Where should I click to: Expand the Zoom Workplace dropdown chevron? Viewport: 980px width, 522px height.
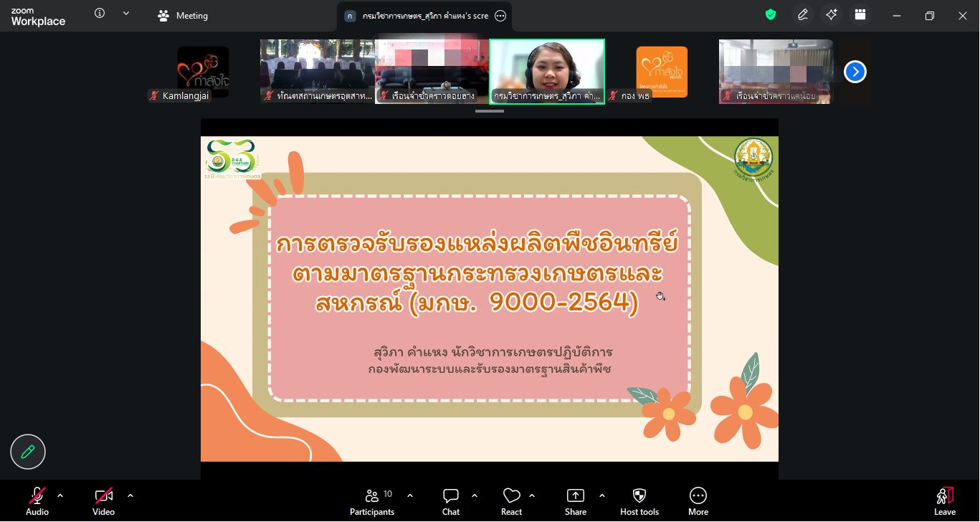(x=126, y=14)
